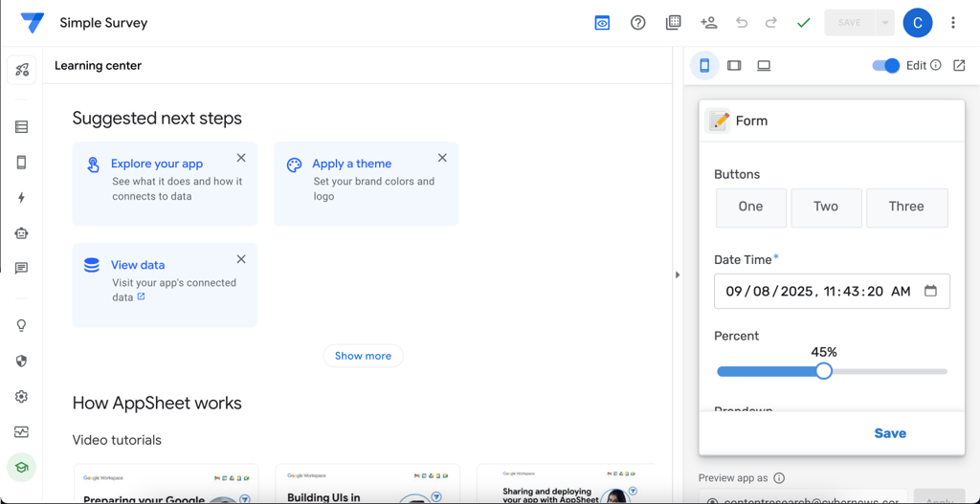Viewport: 980px width, 504px height.
Task: Click the Video tutorials label
Action: pyautogui.click(x=117, y=440)
